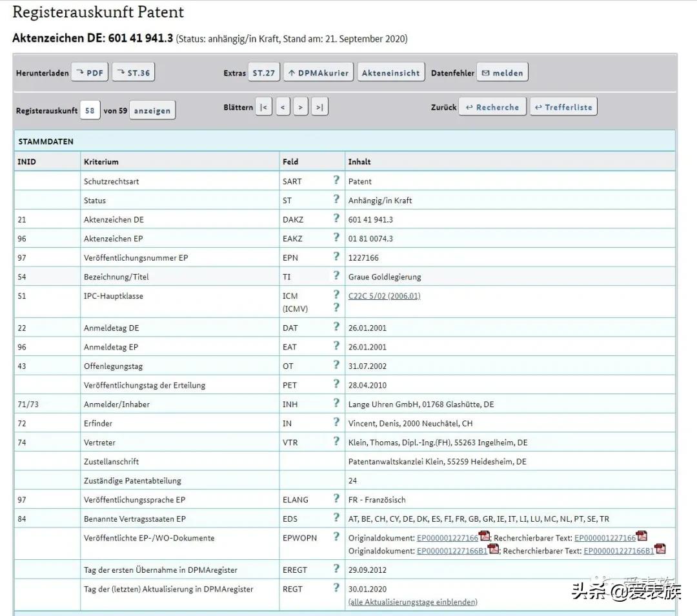Open Originaldokument link EP000001227166B1
This screenshot has height=616, width=697.
click(452, 551)
